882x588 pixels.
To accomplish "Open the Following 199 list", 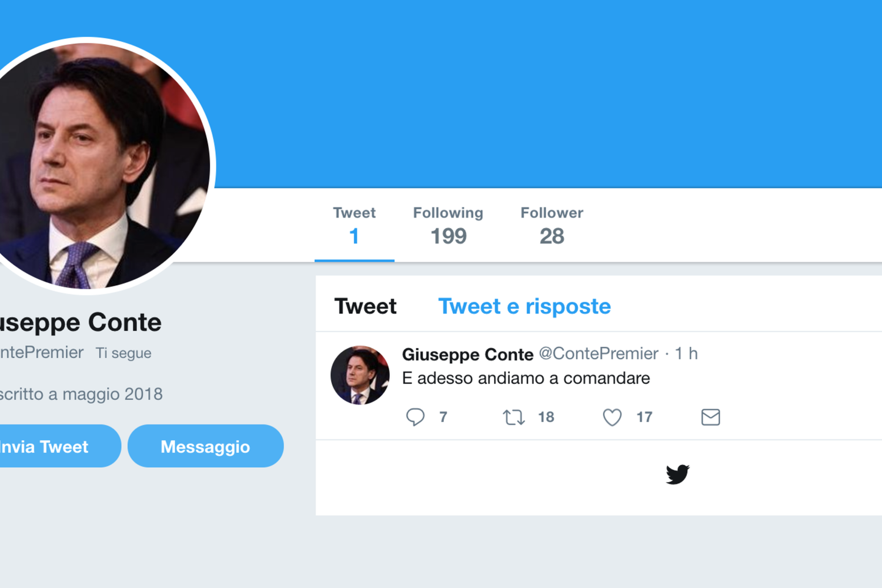I will click(448, 226).
